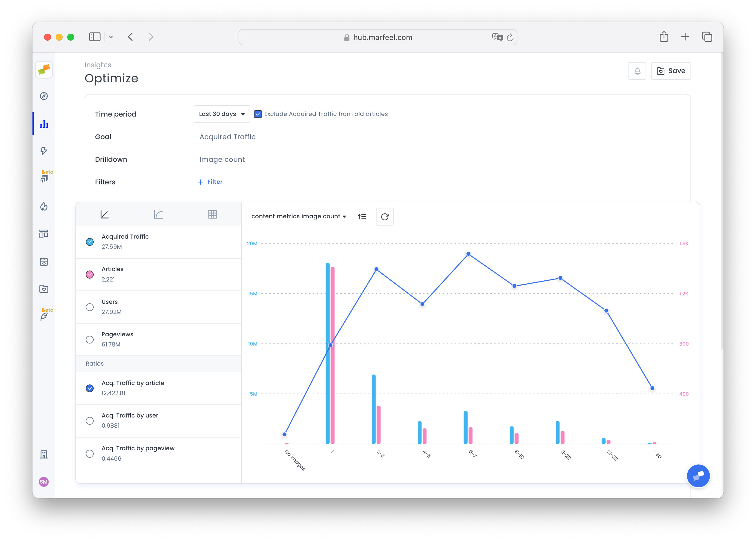Open the flame trending icon in the sidebar
The width and height of the screenshot is (756, 541).
44,206
